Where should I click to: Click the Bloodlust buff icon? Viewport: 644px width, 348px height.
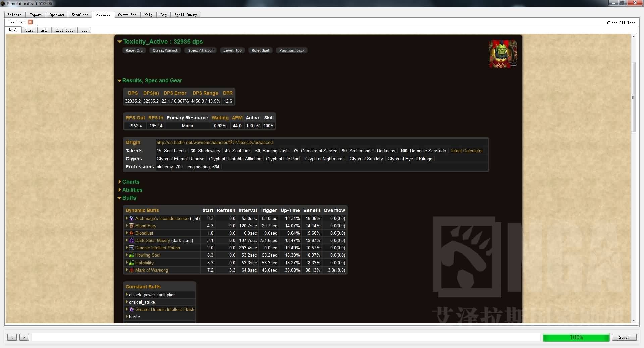pos(132,233)
